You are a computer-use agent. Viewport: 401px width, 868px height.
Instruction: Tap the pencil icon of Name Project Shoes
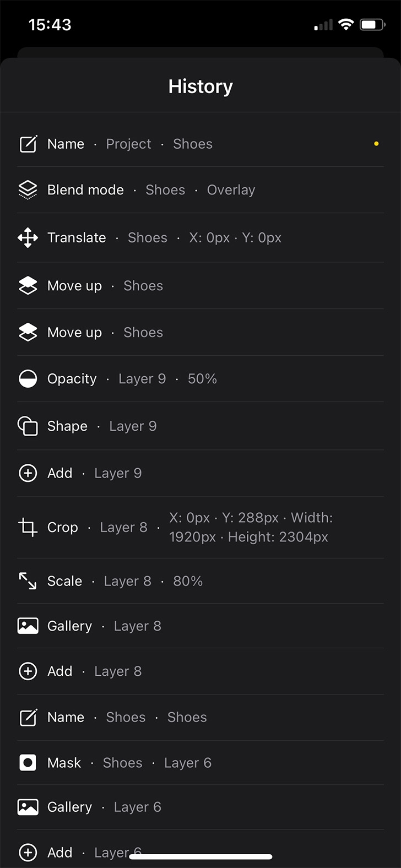pyautogui.click(x=28, y=144)
